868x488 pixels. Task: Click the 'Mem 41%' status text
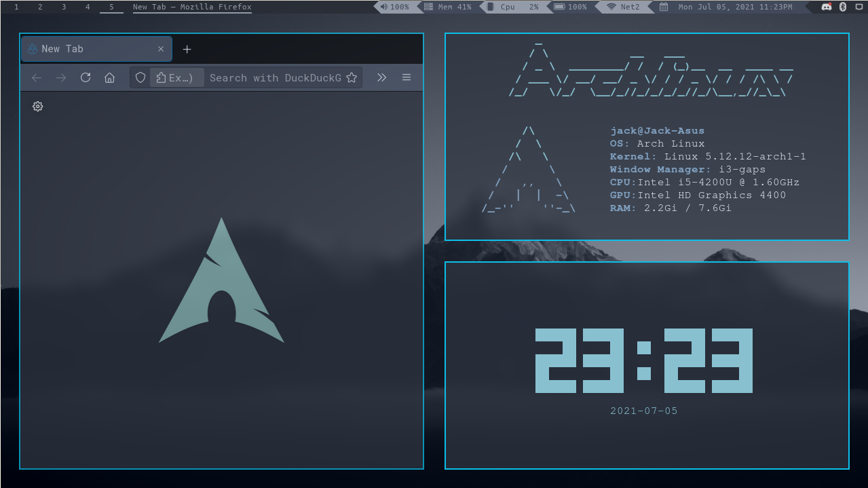coord(455,7)
